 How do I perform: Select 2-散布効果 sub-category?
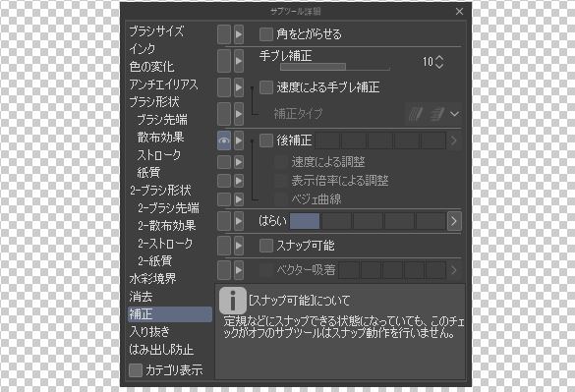pos(166,226)
